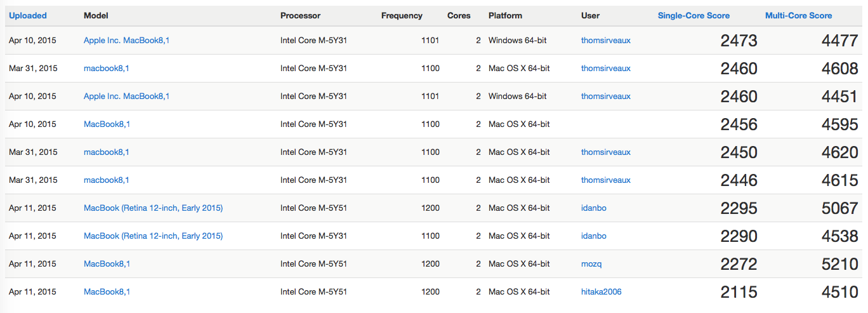Open macbook8,1 result with multi-core 4608
The width and height of the screenshot is (868, 313).
(x=107, y=68)
